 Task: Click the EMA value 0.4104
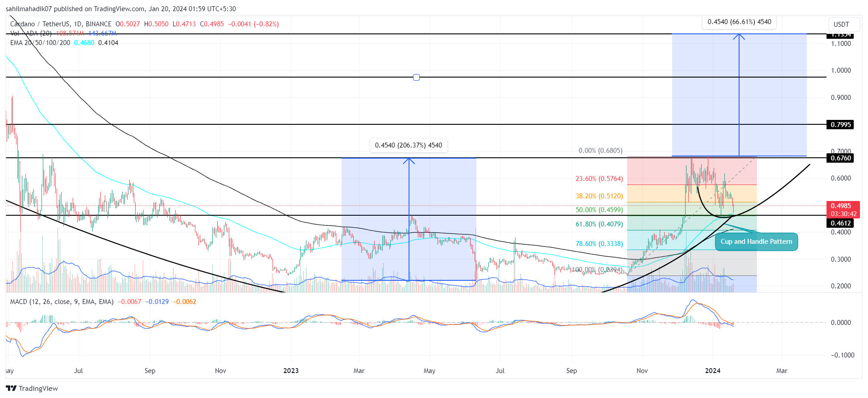click(x=108, y=43)
